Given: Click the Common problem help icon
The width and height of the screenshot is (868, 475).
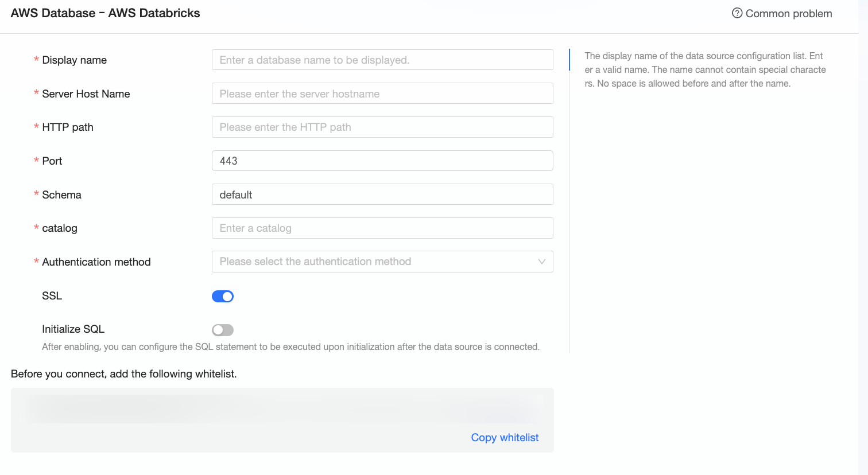Looking at the screenshot, I should (737, 13).
